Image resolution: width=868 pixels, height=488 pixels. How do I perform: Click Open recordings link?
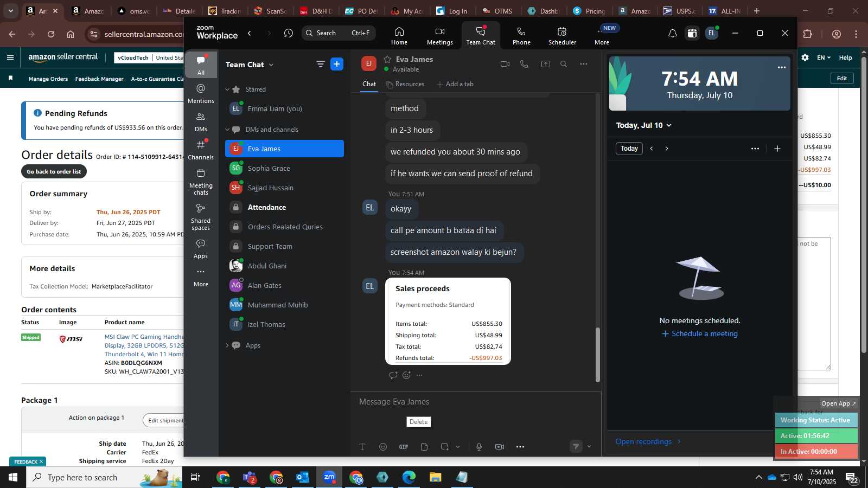(648, 441)
